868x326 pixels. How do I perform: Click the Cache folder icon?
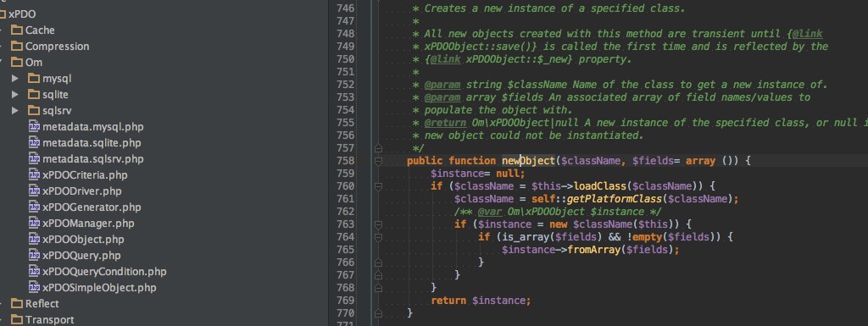17,30
